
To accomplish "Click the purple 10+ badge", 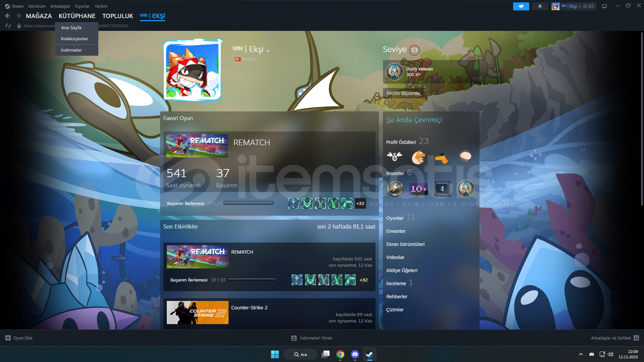I will (418, 189).
